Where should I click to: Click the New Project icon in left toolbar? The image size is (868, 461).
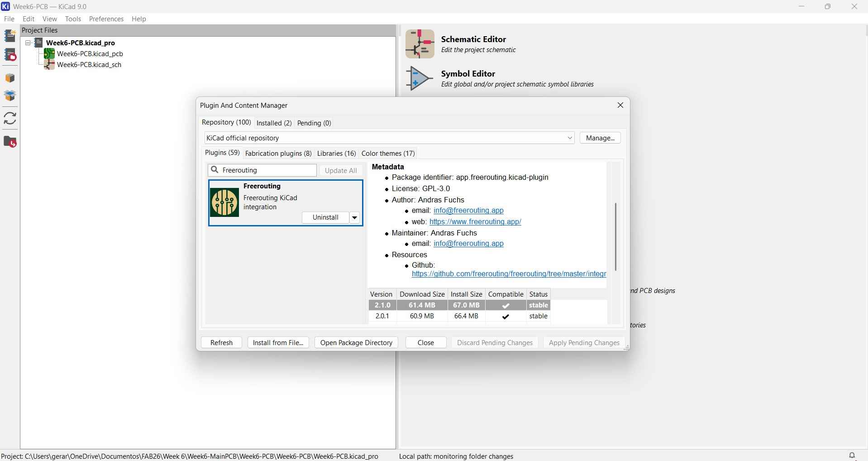click(x=10, y=35)
